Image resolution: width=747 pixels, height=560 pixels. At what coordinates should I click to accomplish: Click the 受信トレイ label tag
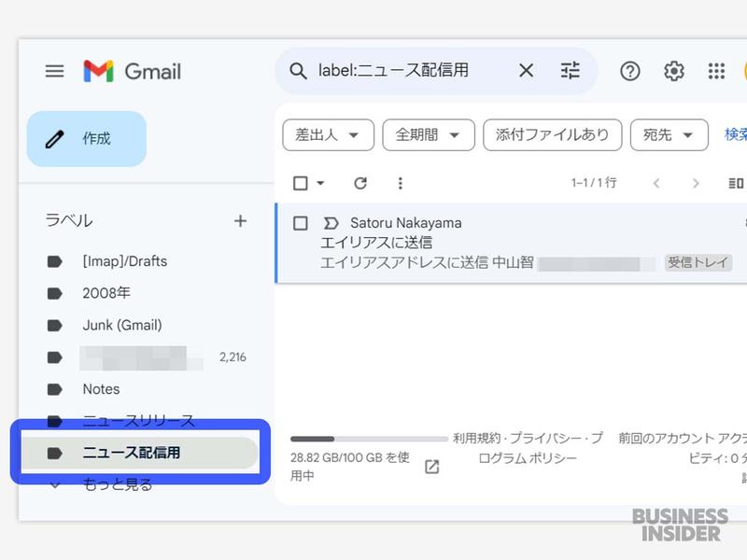coord(698,262)
